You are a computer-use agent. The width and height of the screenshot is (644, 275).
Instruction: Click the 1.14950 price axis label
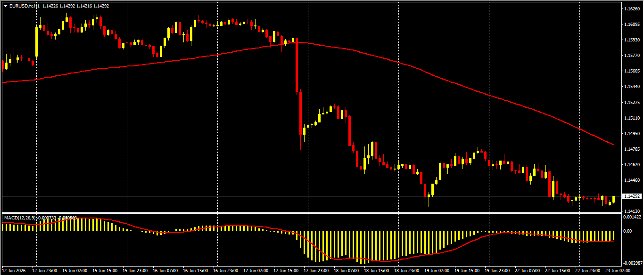[x=631, y=133]
